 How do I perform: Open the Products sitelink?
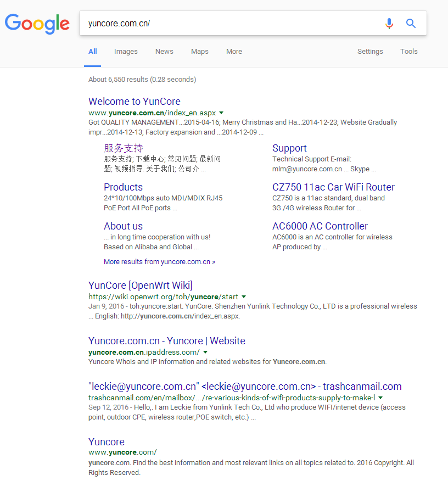pos(124,187)
